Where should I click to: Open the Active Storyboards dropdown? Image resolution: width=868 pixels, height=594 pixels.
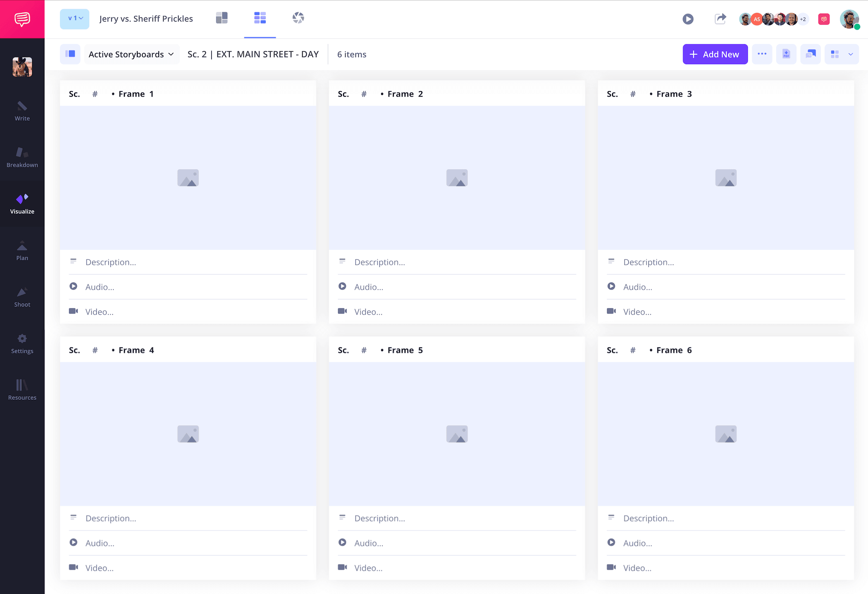click(131, 54)
